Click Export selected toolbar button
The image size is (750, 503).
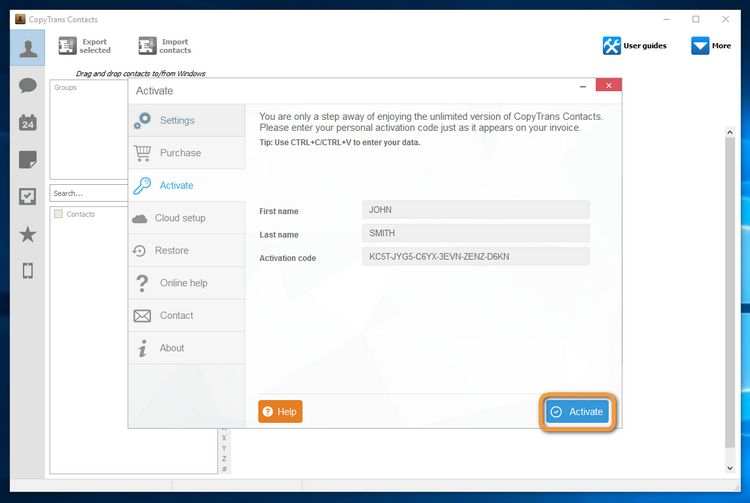pos(85,46)
